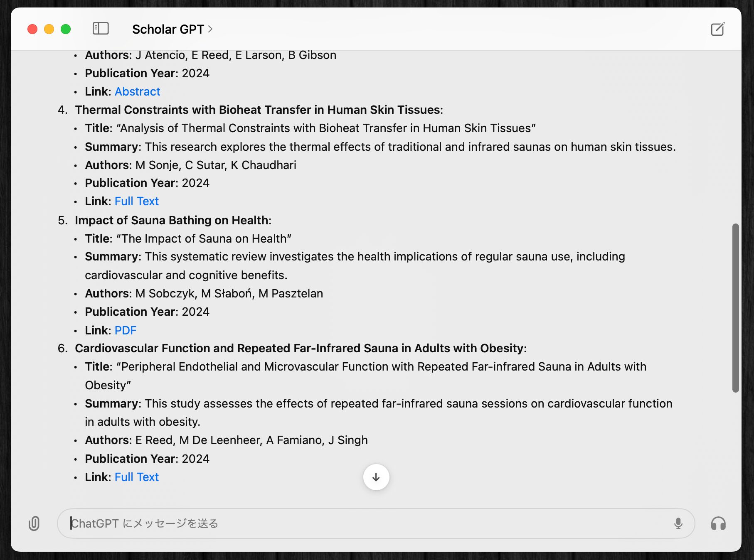Open the PDF link for Sauna Health review

coord(125,330)
